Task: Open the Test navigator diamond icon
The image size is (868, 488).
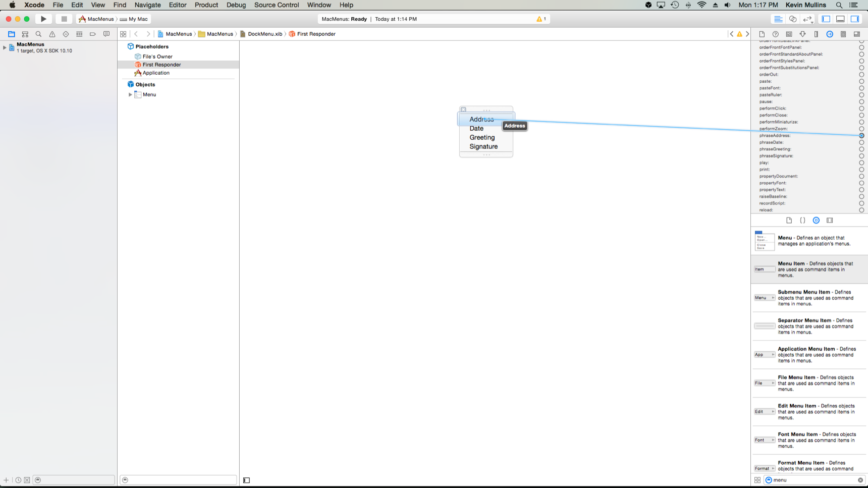Action: [66, 34]
